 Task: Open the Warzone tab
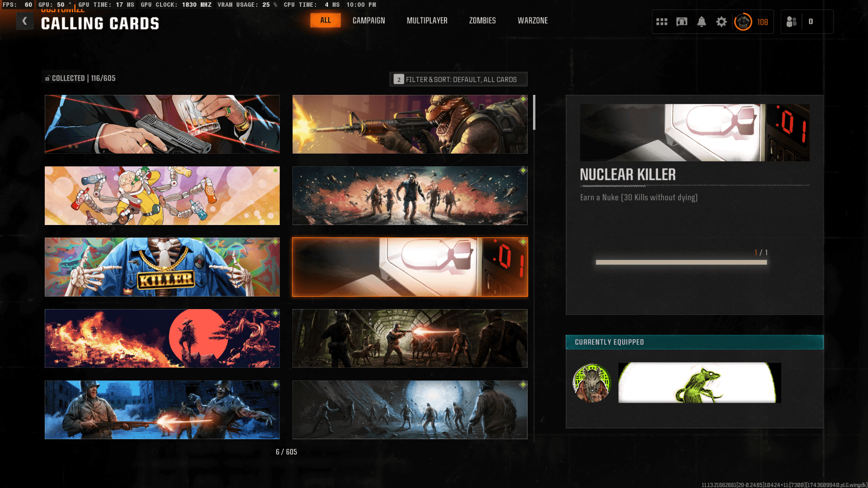click(x=532, y=20)
